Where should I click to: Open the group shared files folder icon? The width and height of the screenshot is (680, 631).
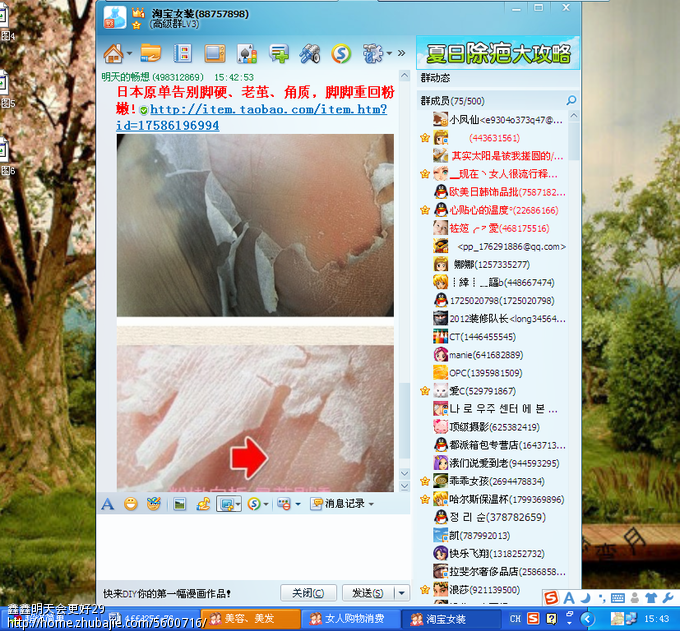pyautogui.click(x=151, y=54)
